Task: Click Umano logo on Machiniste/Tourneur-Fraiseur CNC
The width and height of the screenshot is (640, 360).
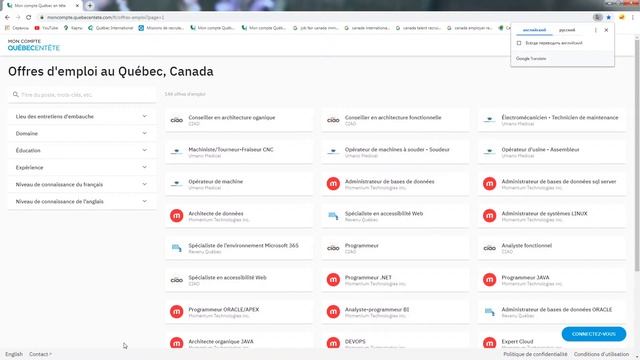Action: pyautogui.click(x=177, y=152)
